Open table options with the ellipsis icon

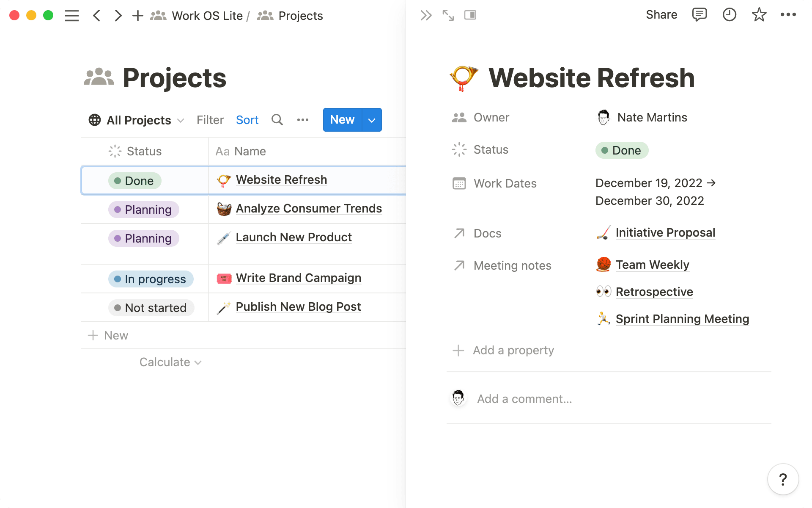click(x=303, y=120)
